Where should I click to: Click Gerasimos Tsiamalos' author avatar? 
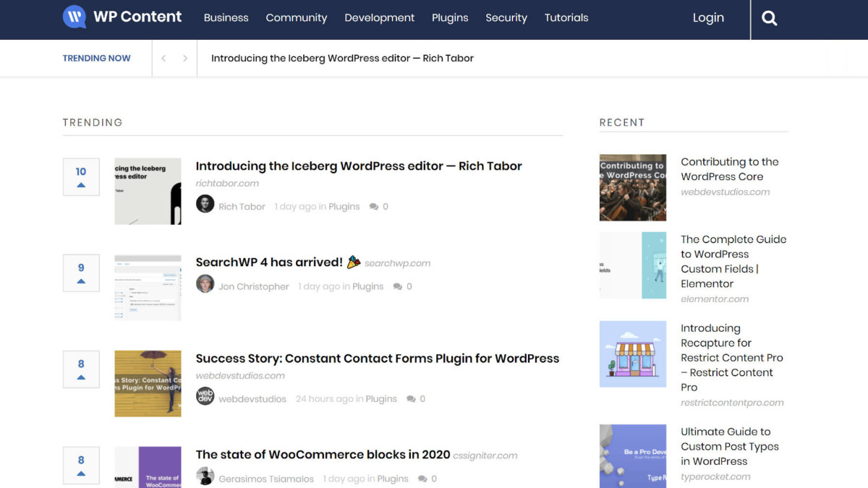point(205,476)
